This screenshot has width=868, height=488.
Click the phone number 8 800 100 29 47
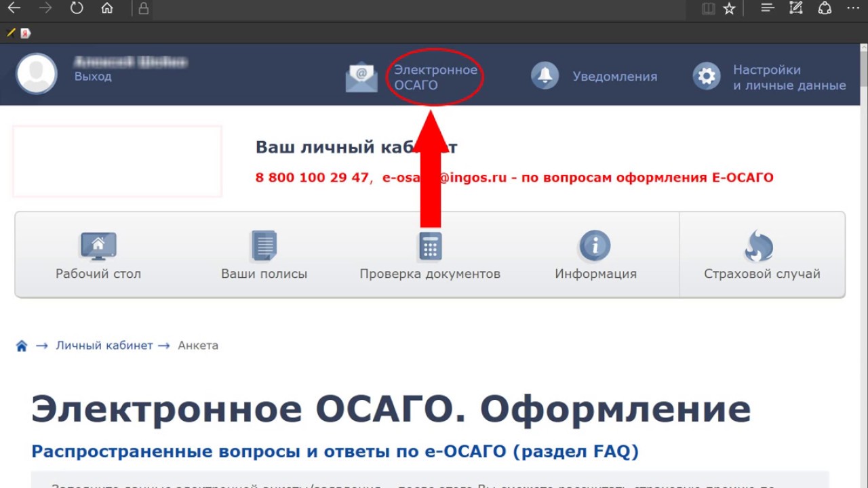pos(312,178)
